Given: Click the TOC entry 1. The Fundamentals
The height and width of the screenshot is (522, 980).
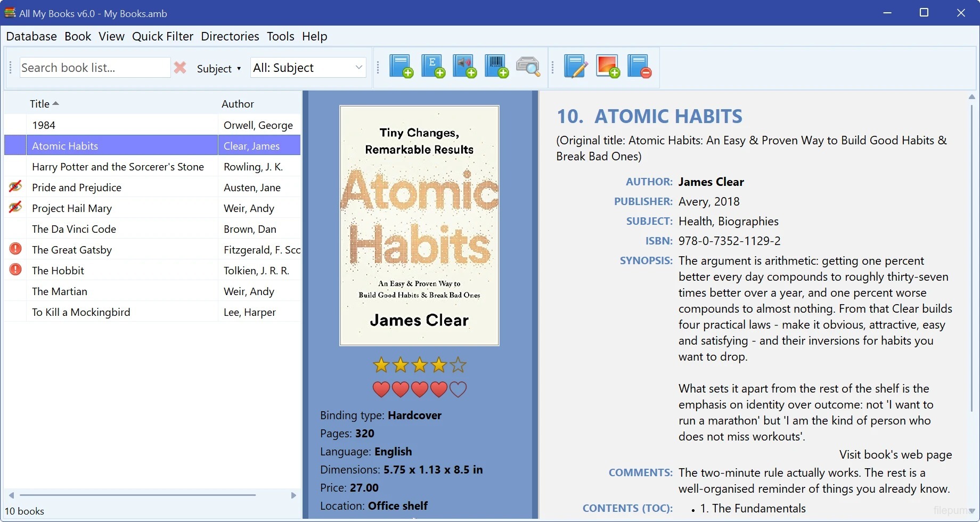Looking at the screenshot, I should tap(753, 508).
